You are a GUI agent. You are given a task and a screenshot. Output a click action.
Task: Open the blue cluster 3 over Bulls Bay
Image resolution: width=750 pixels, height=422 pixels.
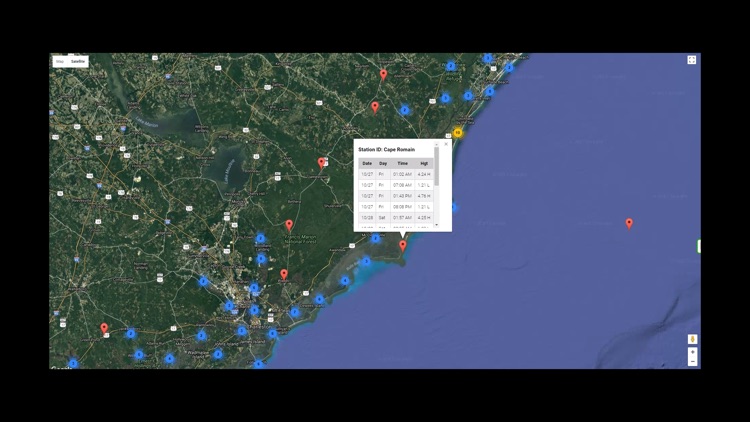366,261
